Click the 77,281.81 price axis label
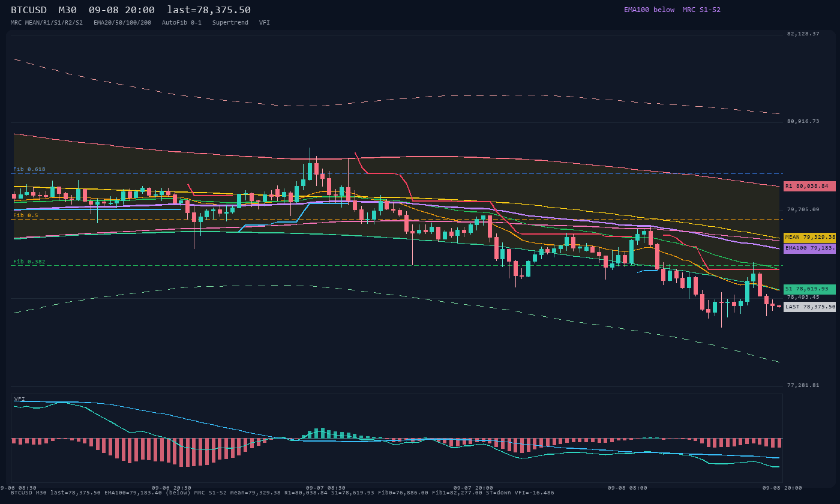 tap(803, 385)
